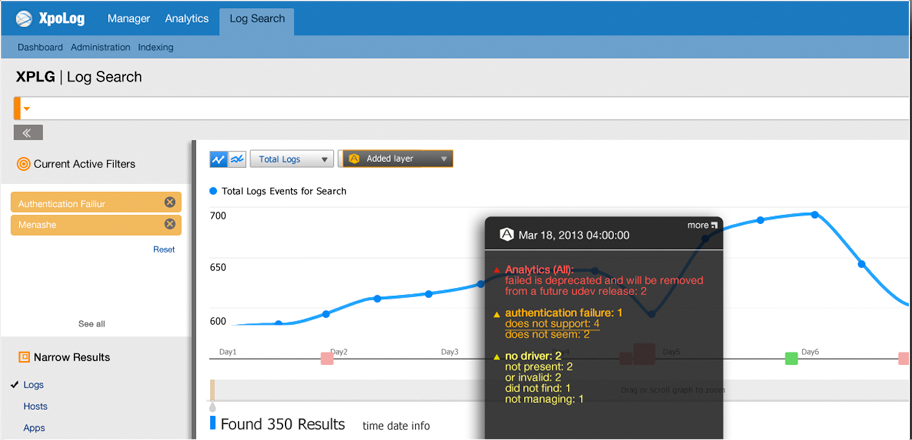Select the Menashe filter tag
Screen dimensions: 912x440
click(x=96, y=225)
